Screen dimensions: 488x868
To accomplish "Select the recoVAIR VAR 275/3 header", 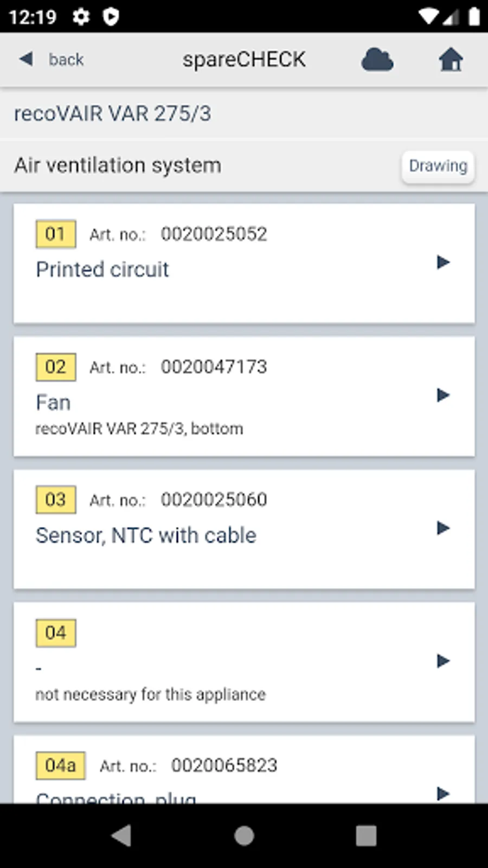I will [x=112, y=114].
